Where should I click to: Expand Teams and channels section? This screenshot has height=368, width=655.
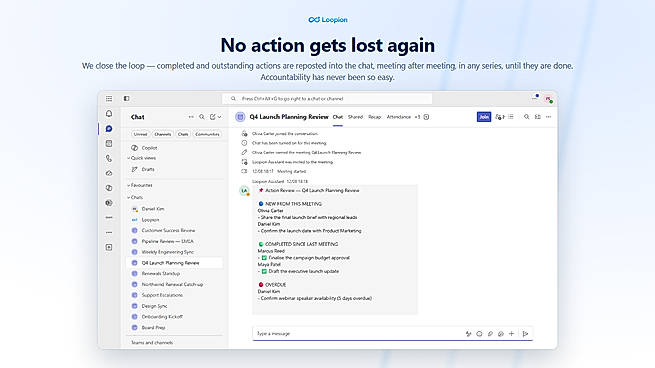pos(152,343)
